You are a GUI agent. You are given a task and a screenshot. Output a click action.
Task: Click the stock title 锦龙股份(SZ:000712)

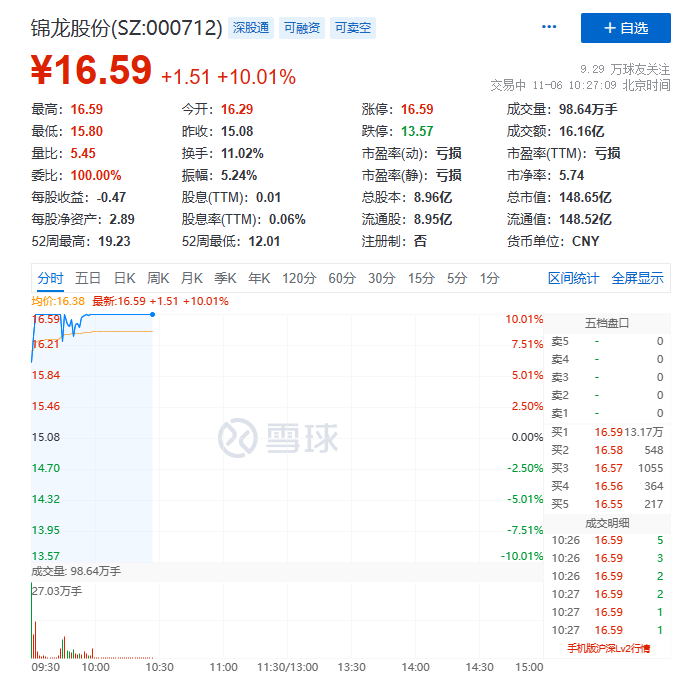(x=126, y=29)
